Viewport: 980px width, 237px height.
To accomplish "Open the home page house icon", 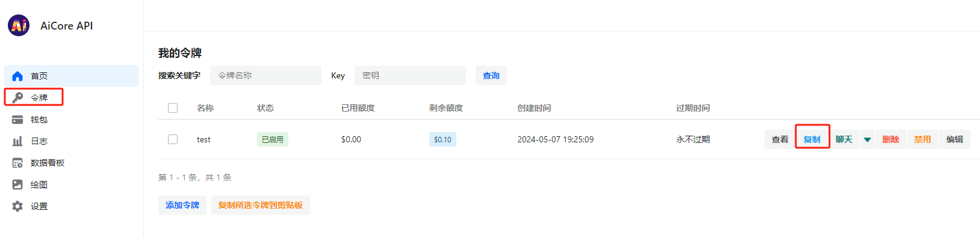I will coord(17,76).
